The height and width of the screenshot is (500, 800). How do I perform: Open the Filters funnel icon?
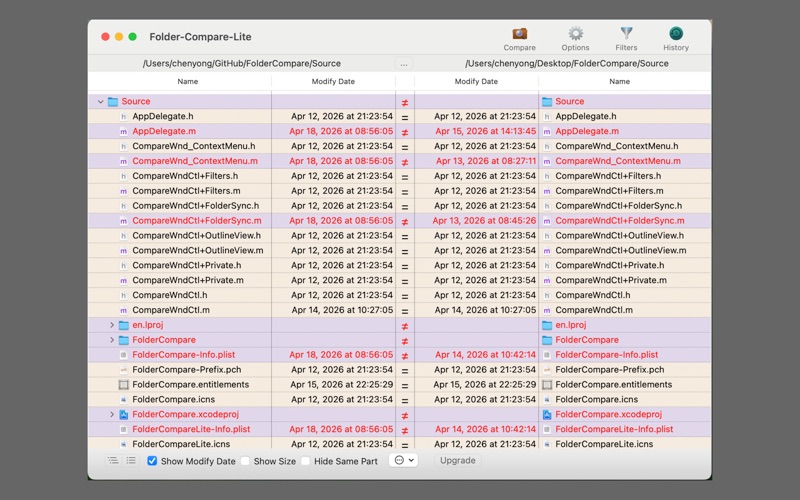tap(626, 34)
